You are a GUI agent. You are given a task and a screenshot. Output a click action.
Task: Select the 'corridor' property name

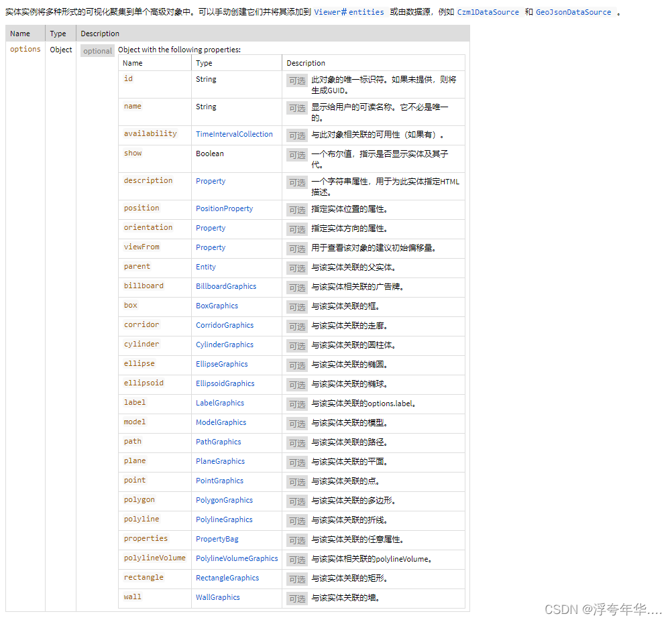[142, 324]
